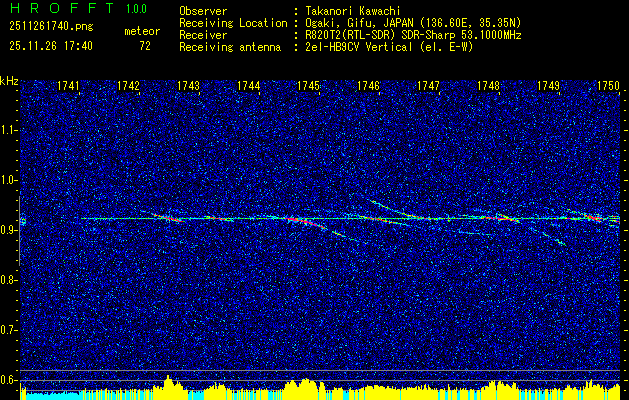Viewport: 629px width, 400px height.
Task: Click the 1747 time marker
Action: point(428,86)
